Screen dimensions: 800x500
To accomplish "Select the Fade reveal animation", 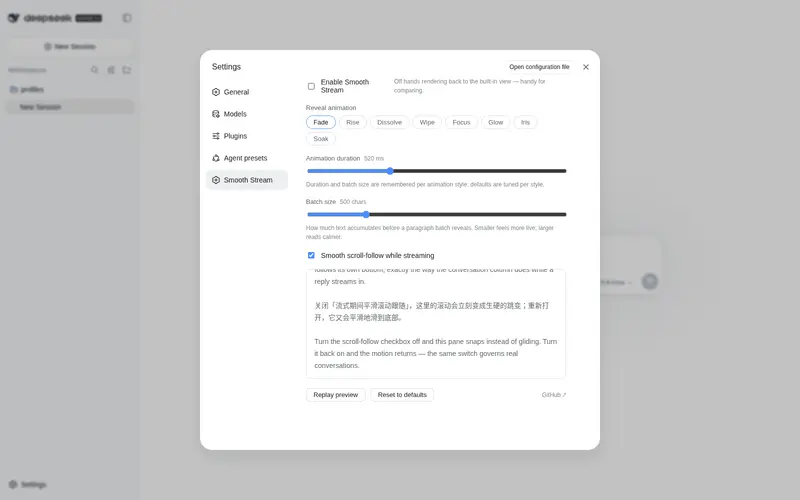I will 321,122.
